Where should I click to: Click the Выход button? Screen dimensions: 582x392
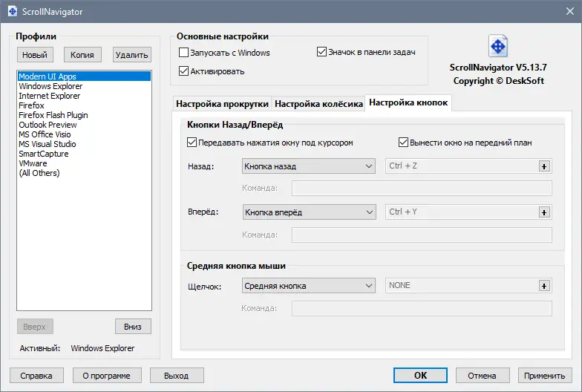(x=177, y=376)
